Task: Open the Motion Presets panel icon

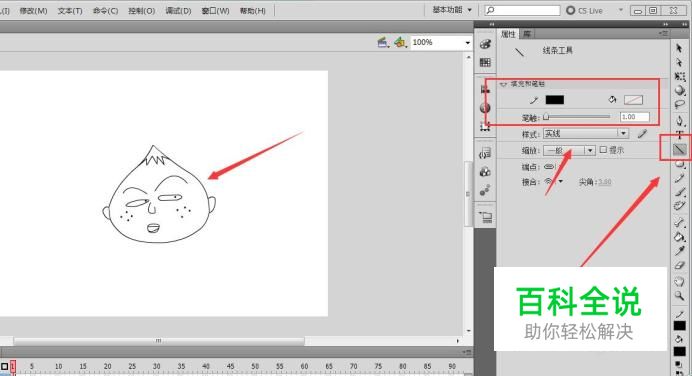Action: 485,191
